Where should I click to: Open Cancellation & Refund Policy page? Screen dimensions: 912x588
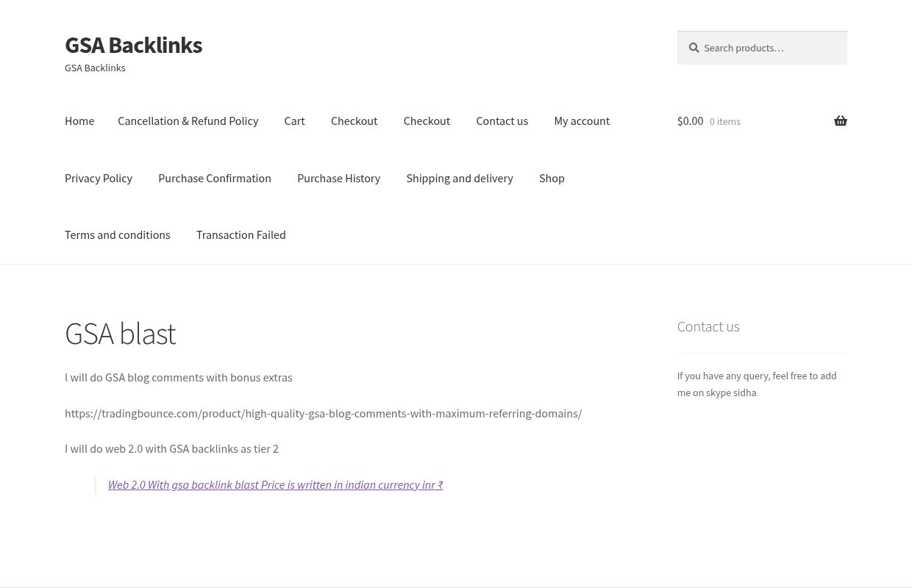[188, 121]
